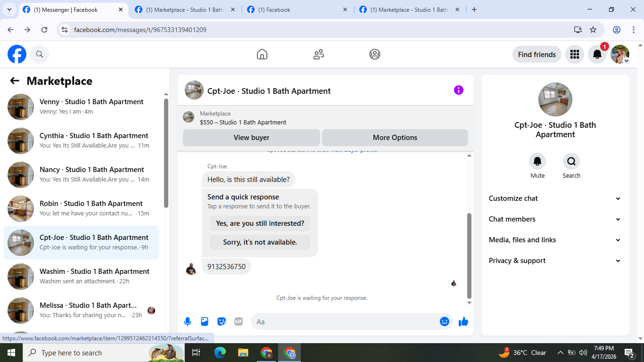Open the purple conversation information icon
The width and height of the screenshot is (644, 362).
[459, 90]
